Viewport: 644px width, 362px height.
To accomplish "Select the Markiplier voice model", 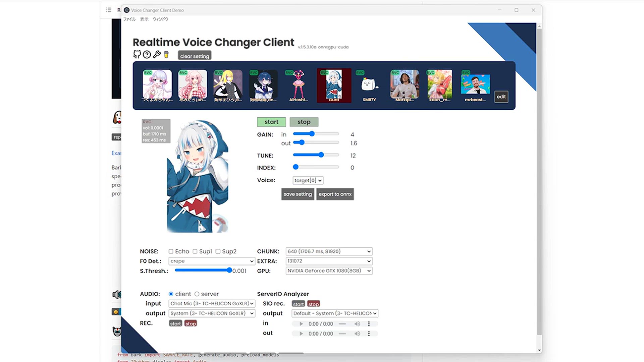I will click(405, 85).
